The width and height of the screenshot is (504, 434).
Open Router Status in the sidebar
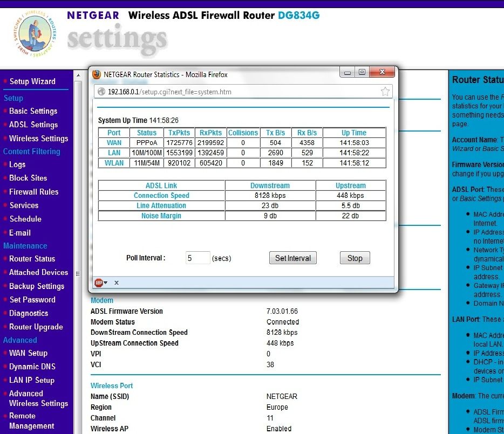(x=32, y=259)
